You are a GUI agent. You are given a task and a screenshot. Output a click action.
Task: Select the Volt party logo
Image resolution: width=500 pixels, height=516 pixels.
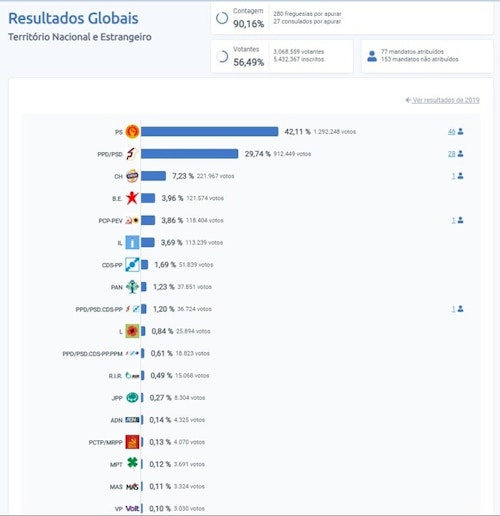132,508
